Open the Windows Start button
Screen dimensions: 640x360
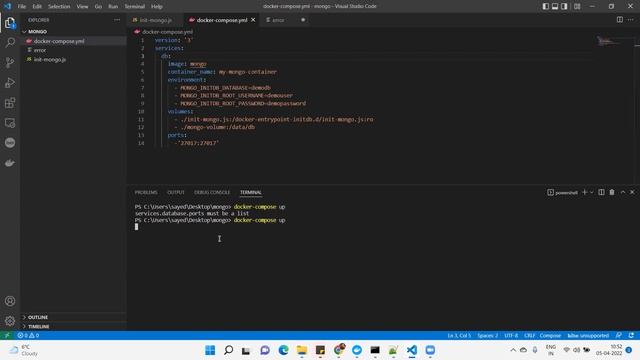[x=210, y=350]
